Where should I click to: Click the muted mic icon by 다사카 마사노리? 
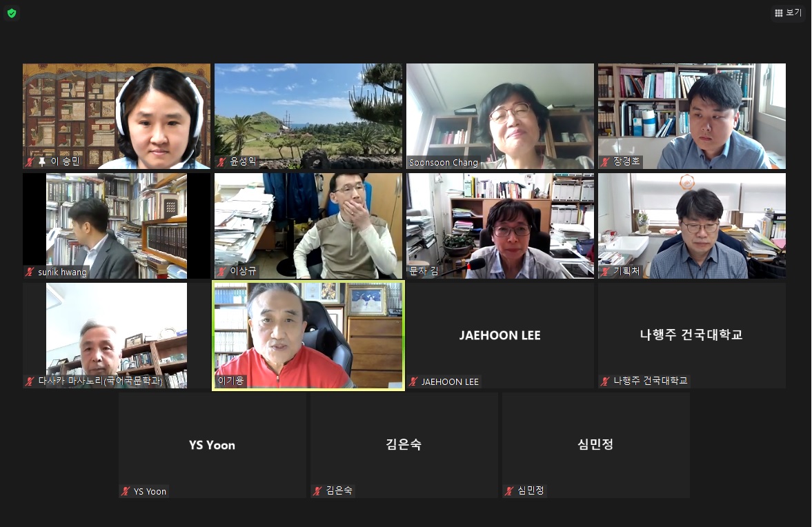coord(30,381)
